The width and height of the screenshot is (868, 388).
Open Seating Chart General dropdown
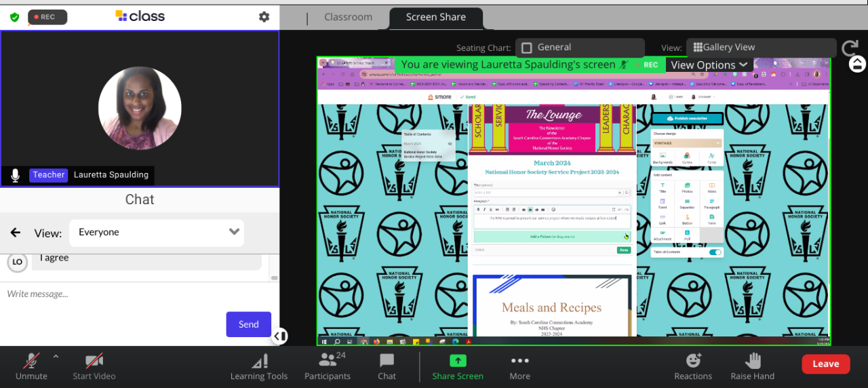tap(580, 47)
